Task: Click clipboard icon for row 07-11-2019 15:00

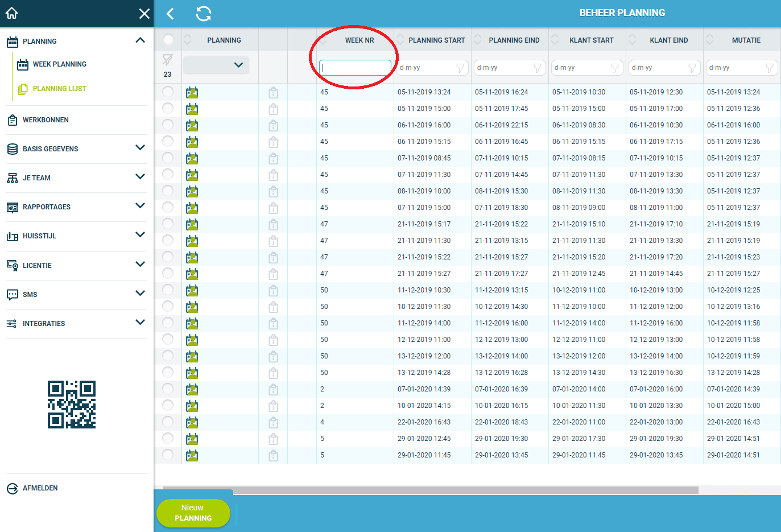Action: [x=274, y=208]
